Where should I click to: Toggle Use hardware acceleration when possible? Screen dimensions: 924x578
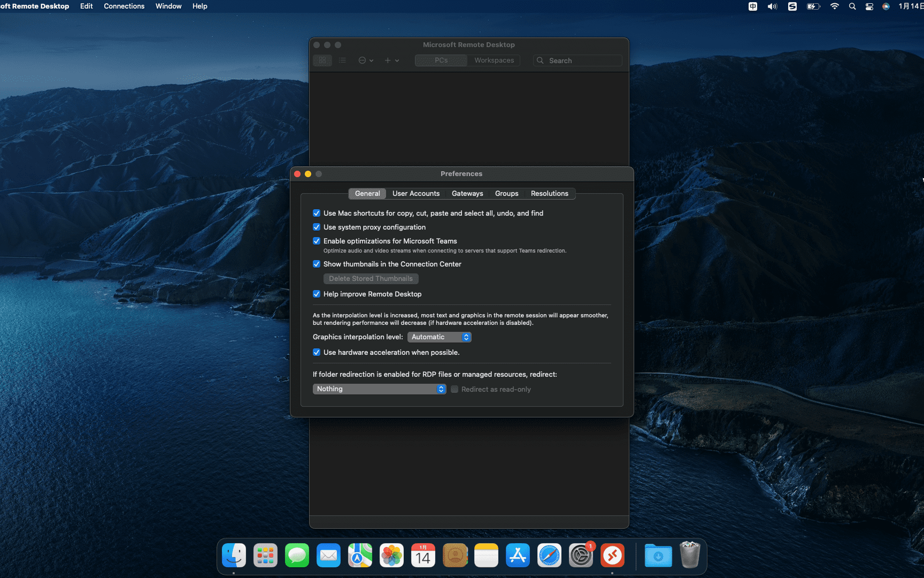point(317,352)
